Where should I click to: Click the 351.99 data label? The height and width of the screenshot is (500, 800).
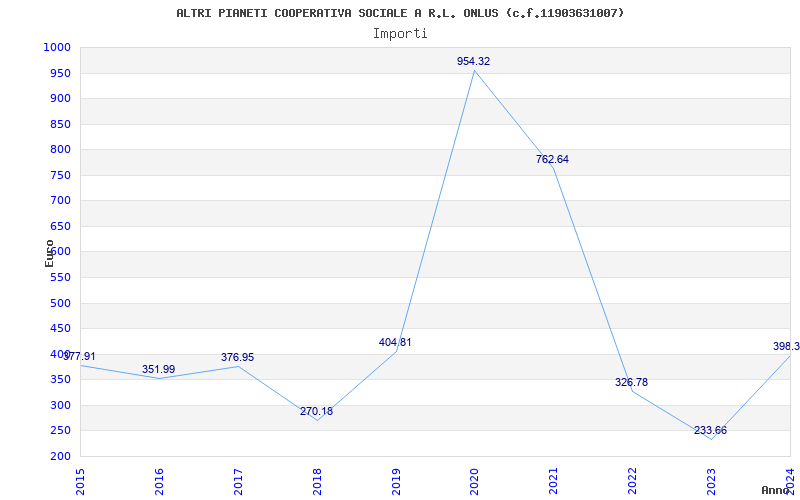[158, 369]
